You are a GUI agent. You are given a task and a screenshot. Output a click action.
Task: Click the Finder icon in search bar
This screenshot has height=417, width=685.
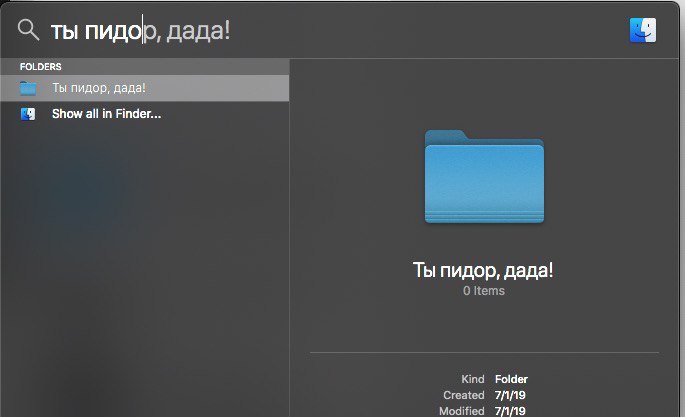(643, 30)
